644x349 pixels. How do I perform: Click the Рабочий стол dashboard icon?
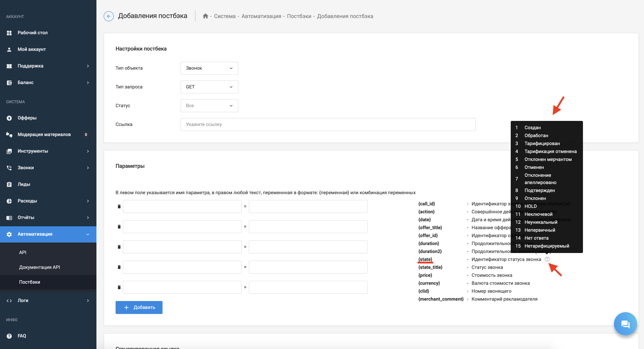(x=9, y=33)
